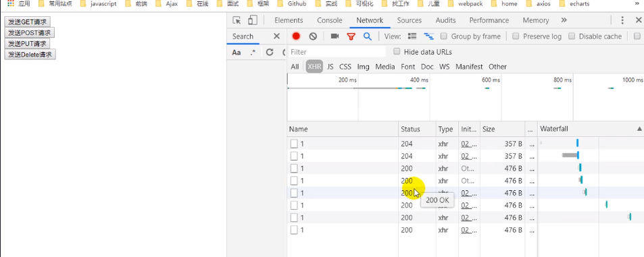This screenshot has width=644, height=257.
Task: Filter requests by WS type
Action: coord(445,66)
